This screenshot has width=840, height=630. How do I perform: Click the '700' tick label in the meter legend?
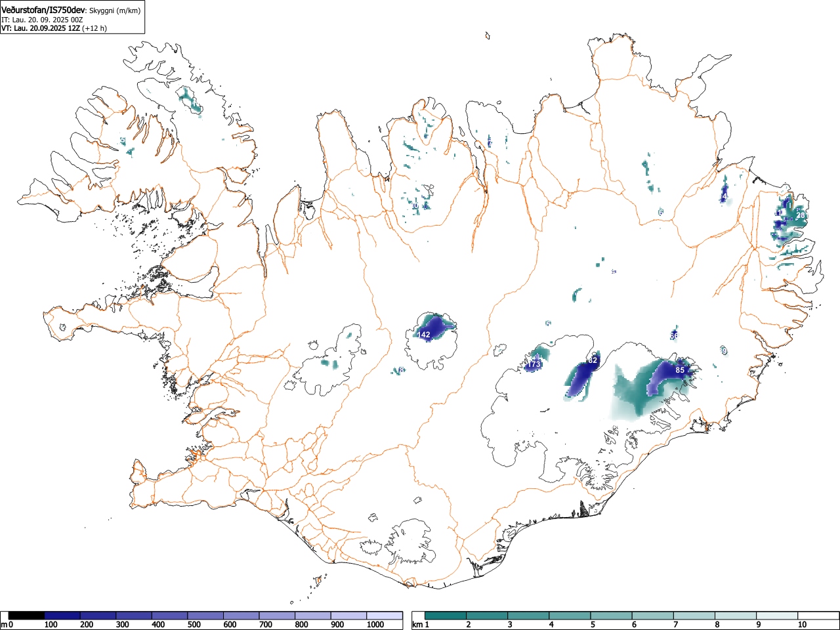coord(266,625)
